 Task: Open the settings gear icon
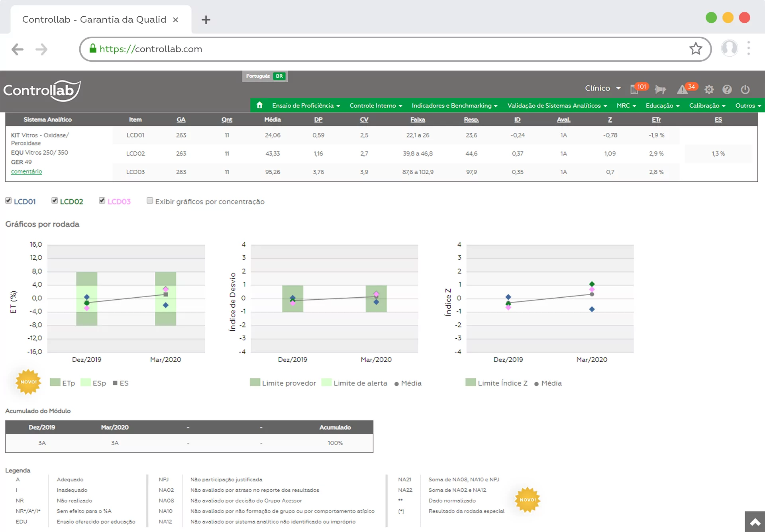click(709, 89)
